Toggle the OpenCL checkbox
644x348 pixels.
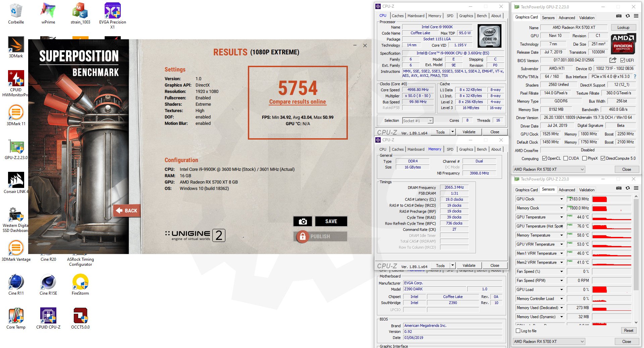pyautogui.click(x=545, y=158)
